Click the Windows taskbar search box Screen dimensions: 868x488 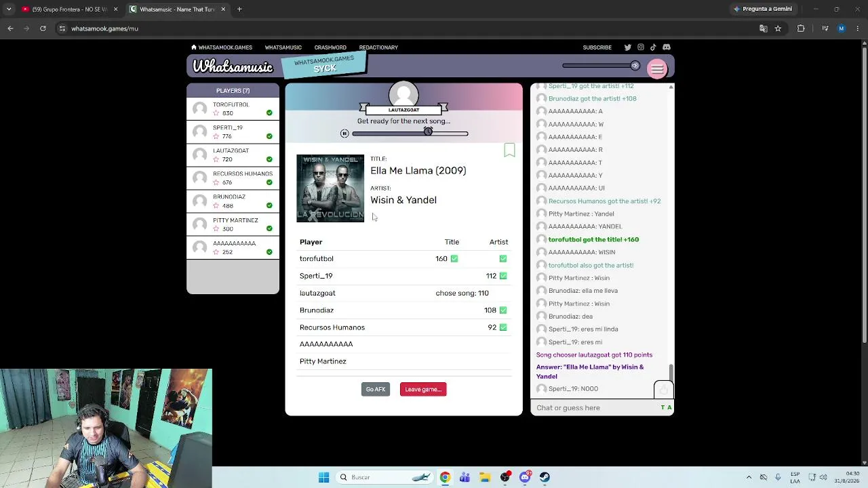click(x=384, y=477)
